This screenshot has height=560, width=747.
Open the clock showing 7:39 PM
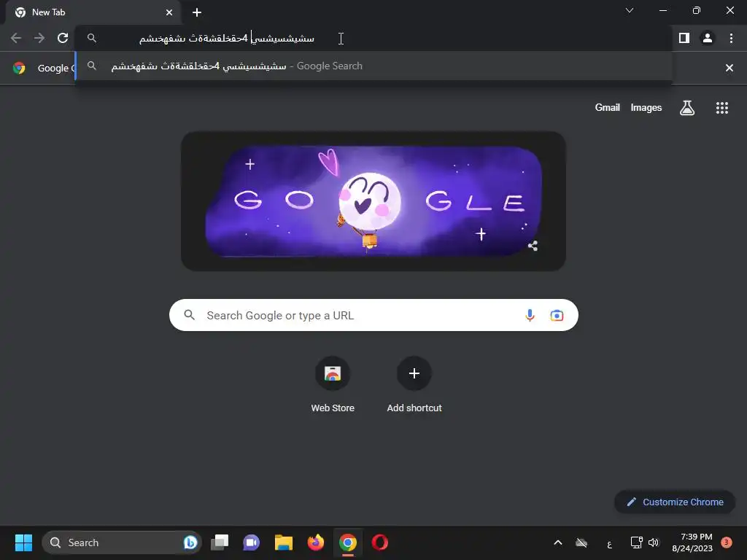692,542
